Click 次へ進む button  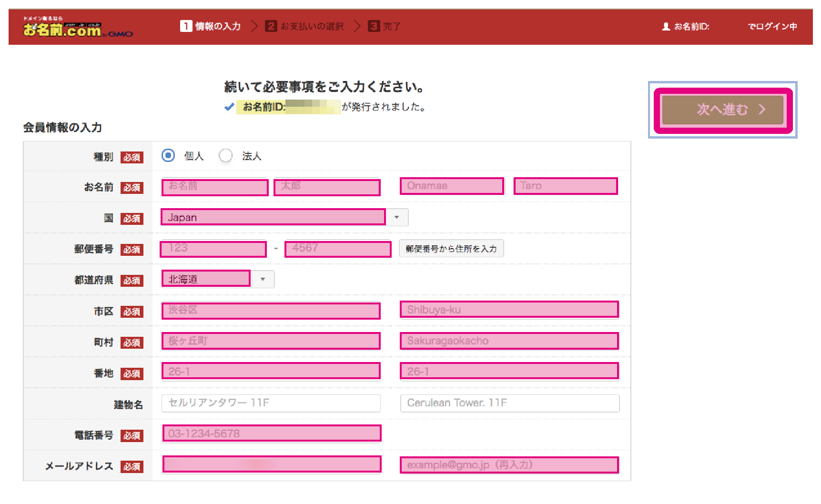(x=723, y=110)
